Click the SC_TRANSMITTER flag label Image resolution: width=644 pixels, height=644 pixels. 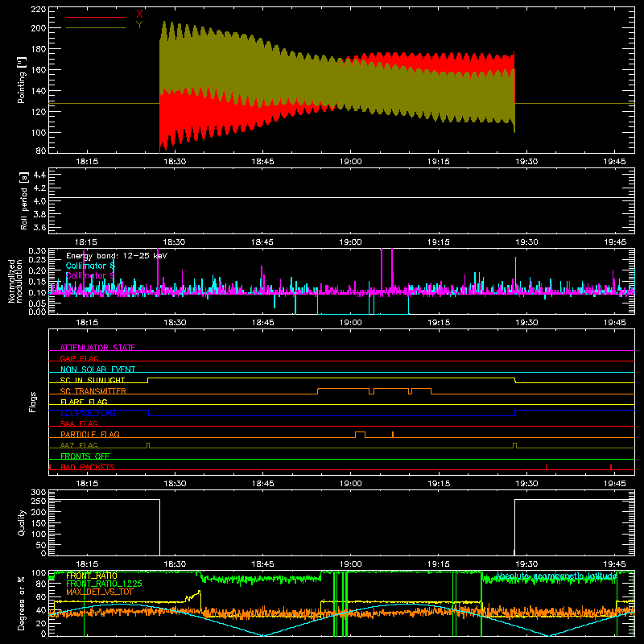(93, 391)
